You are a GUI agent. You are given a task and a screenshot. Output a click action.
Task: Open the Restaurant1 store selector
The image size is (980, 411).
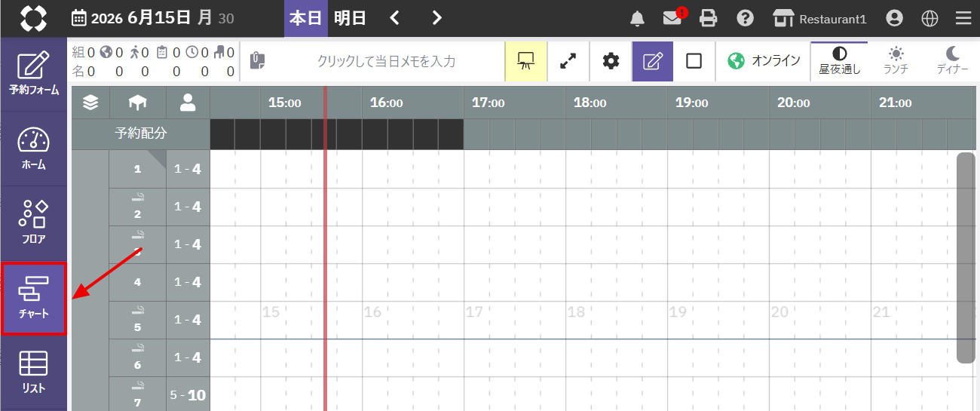[x=820, y=19]
